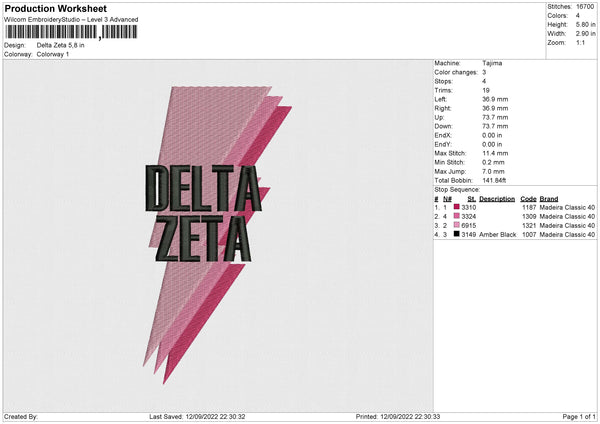Select the Width value 2.90 in
Image resolution: width=600 pixels, height=424 pixels.
(x=586, y=34)
